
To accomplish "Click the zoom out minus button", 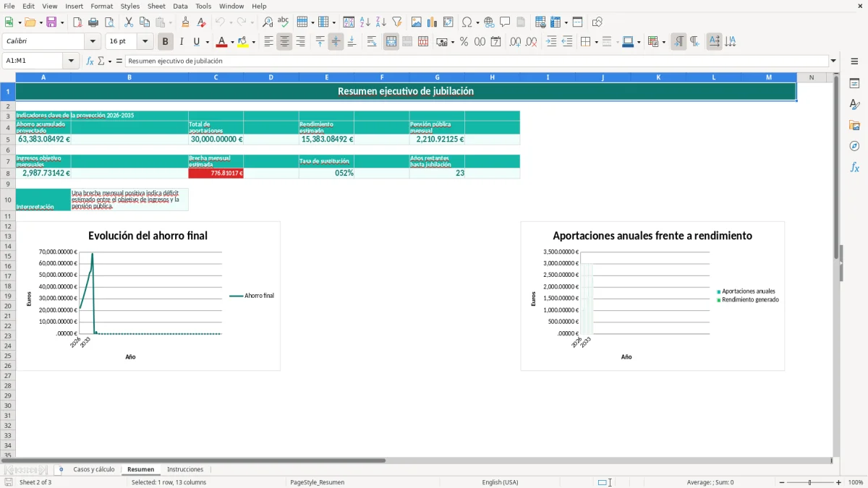I will (x=780, y=482).
